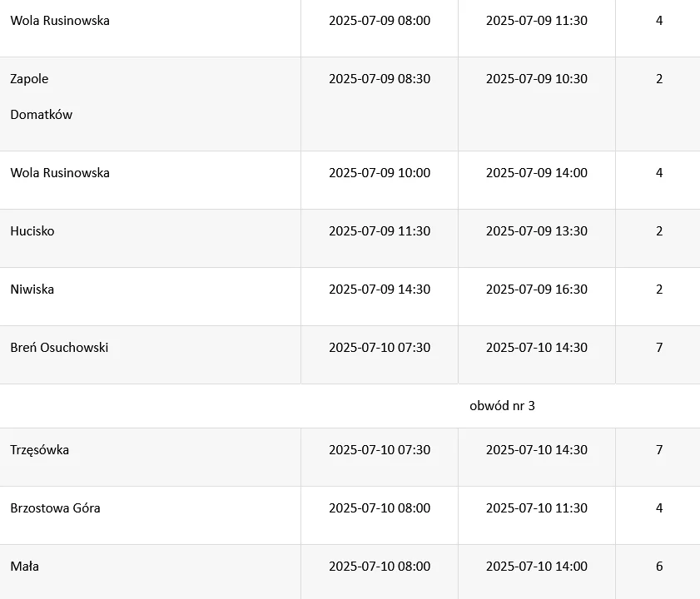700x599 pixels.
Task: Click end time 2025-07-09 16:30
Action: pyautogui.click(x=537, y=290)
